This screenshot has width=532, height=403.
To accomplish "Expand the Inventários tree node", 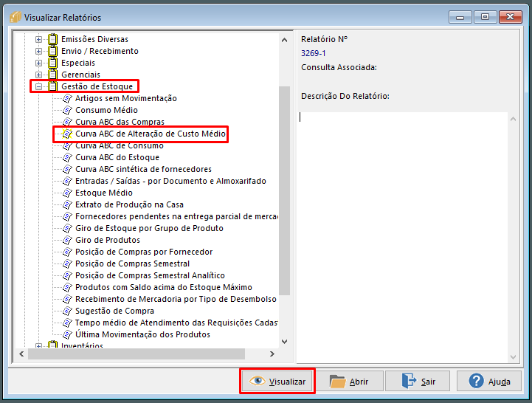I will 38,346.
